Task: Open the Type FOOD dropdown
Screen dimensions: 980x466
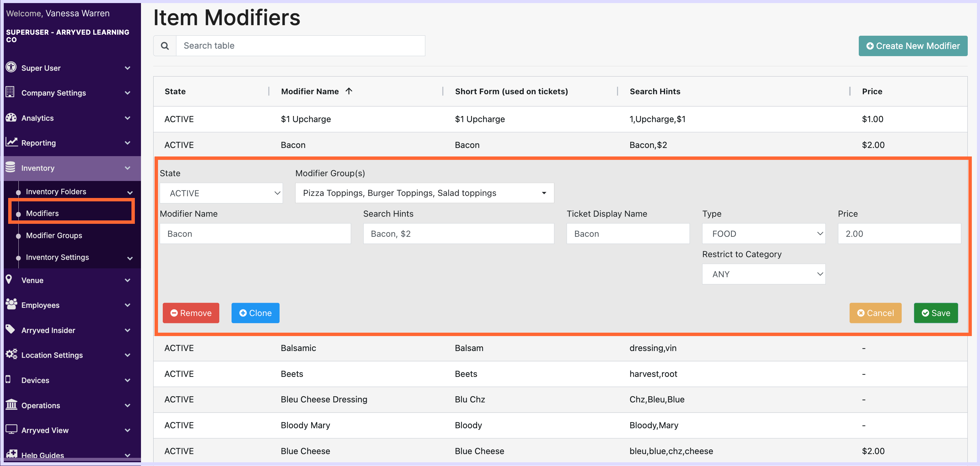Action: pos(763,234)
